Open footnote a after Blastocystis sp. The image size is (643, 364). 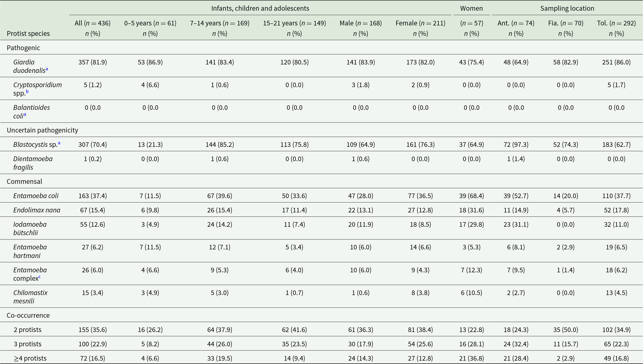coord(59,143)
